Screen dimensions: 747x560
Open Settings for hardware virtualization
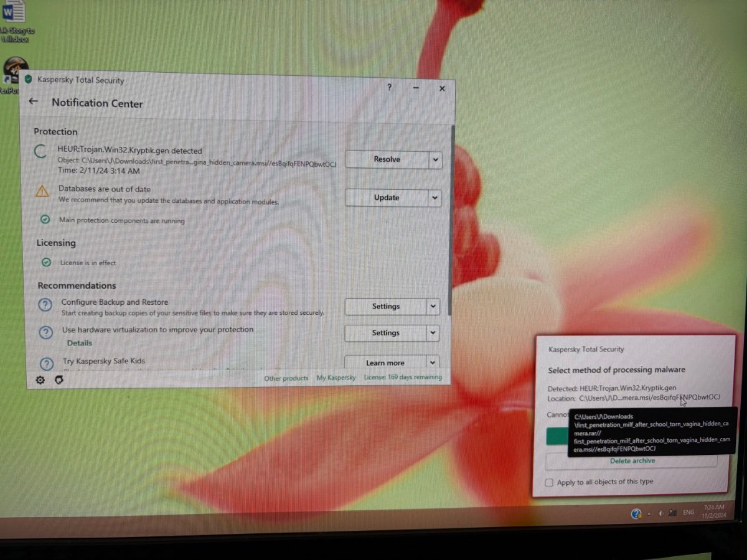tap(386, 333)
